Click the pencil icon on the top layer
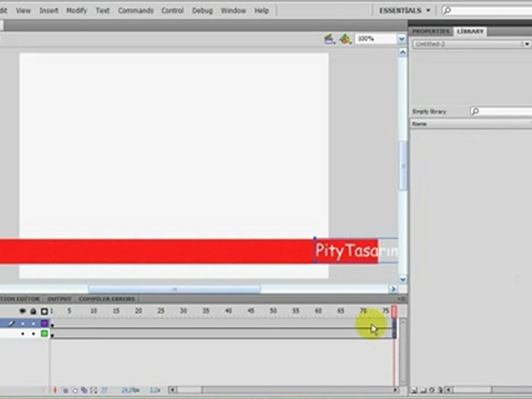The width and height of the screenshot is (532, 399). (x=12, y=323)
